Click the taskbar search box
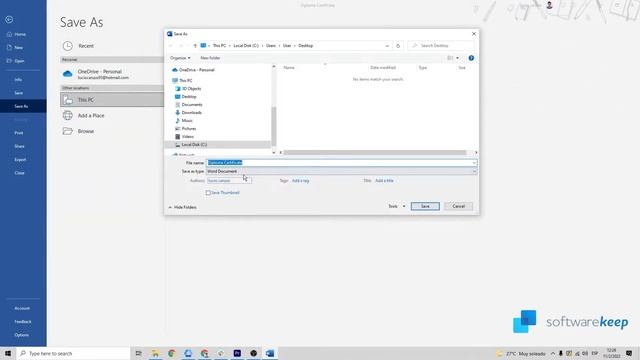The height and width of the screenshot is (360, 640). [x=73, y=353]
